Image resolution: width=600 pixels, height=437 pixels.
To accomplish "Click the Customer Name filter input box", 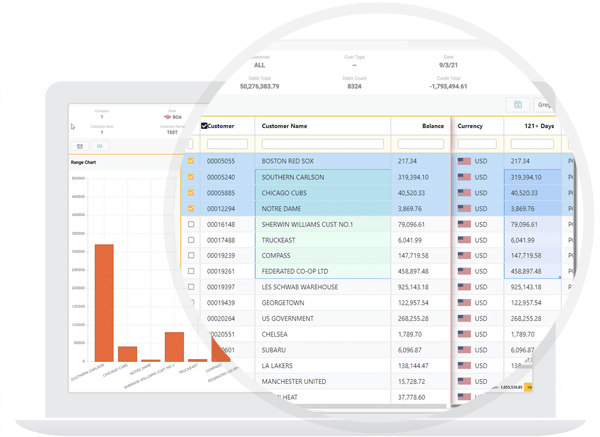I will tap(322, 144).
